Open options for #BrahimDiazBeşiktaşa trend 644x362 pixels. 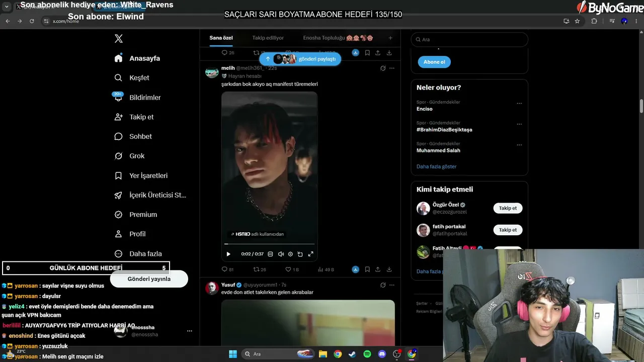(519, 124)
